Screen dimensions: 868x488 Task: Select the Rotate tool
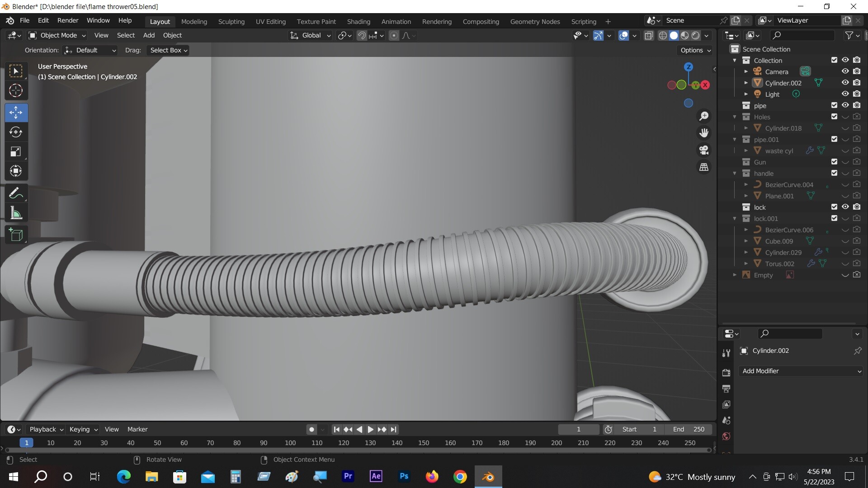16,132
